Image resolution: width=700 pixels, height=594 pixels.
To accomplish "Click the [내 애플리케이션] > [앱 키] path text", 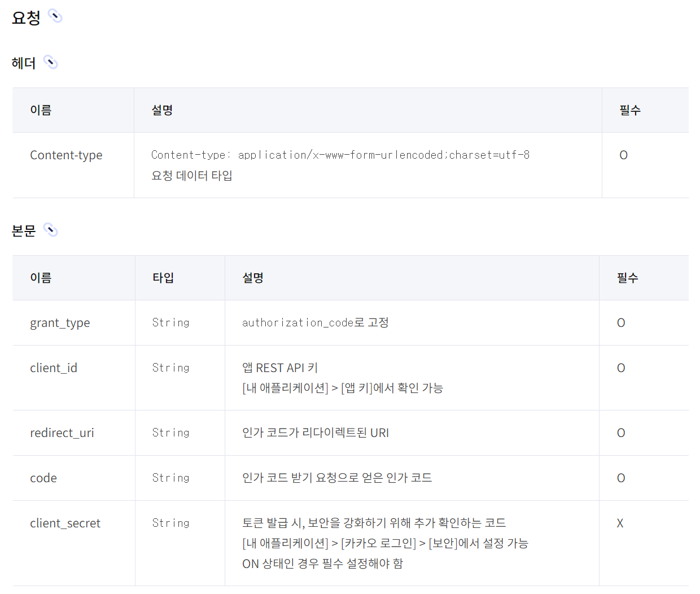I will [x=342, y=388].
